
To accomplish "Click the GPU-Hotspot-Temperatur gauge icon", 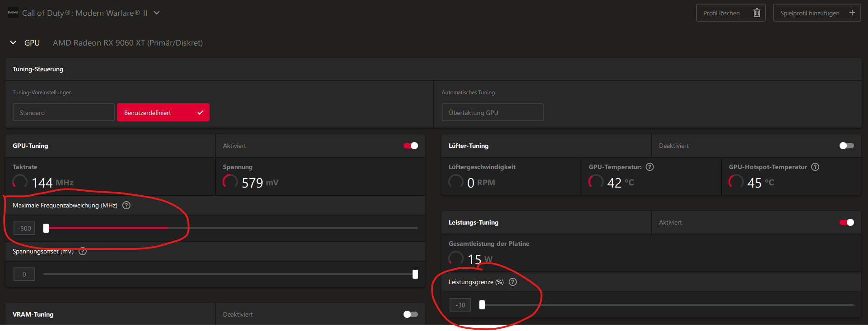I will 736,182.
